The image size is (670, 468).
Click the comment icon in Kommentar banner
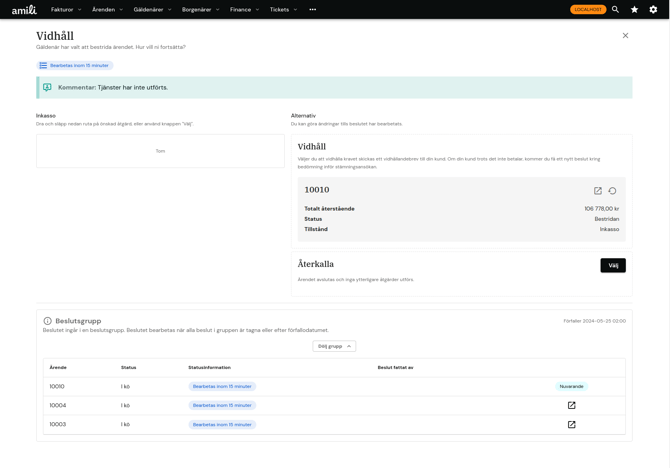click(47, 87)
